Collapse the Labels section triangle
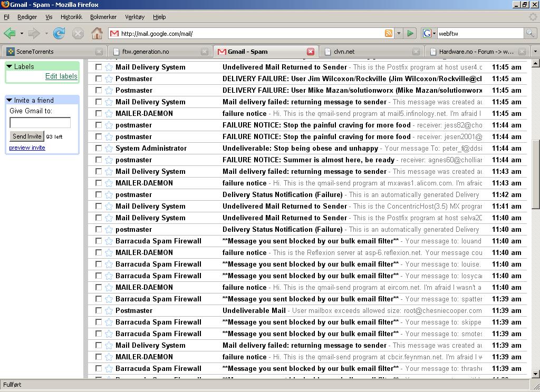Screen dimensions: 540x392 click(x=9, y=66)
